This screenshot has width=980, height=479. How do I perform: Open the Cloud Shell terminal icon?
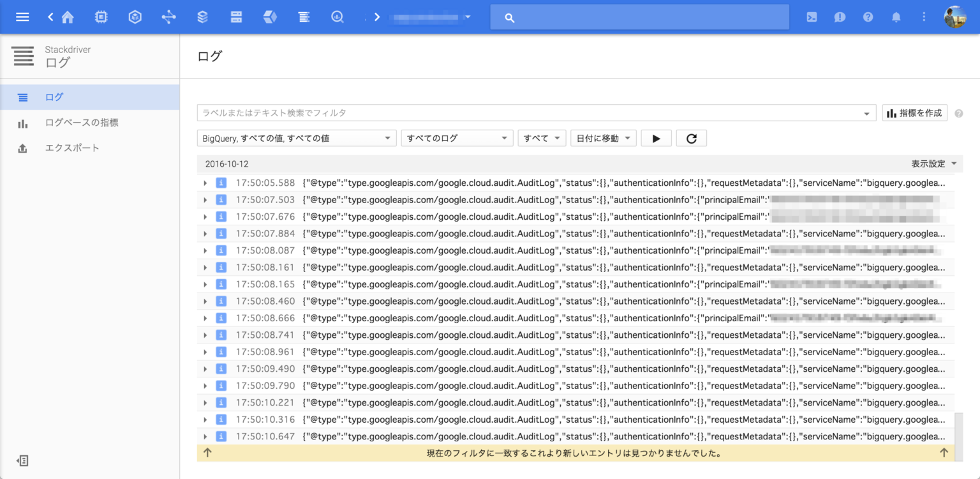tap(812, 17)
